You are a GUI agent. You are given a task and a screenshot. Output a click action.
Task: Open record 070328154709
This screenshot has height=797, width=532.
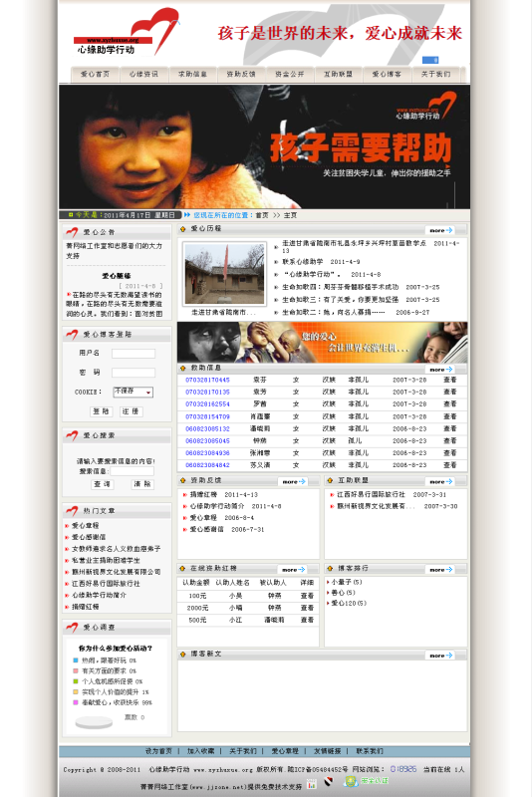(x=207, y=416)
